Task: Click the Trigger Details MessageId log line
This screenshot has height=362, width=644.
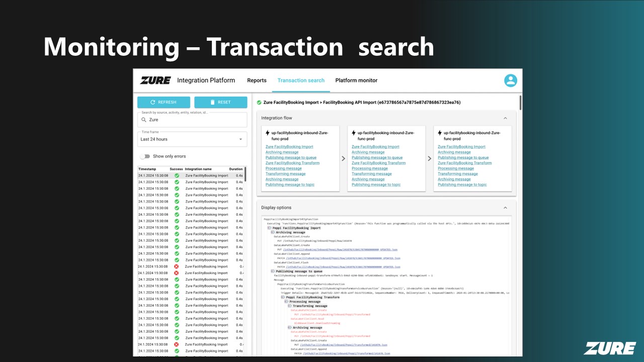Action: 395,293
